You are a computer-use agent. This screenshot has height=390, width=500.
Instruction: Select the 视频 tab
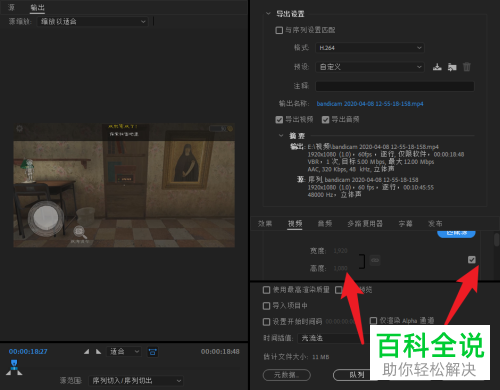tap(295, 224)
